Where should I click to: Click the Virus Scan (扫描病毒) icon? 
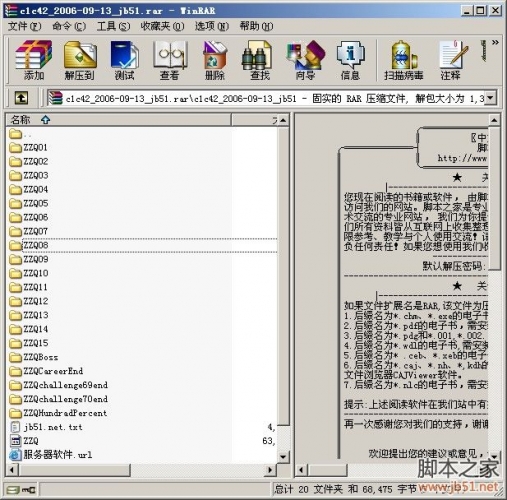(404, 60)
